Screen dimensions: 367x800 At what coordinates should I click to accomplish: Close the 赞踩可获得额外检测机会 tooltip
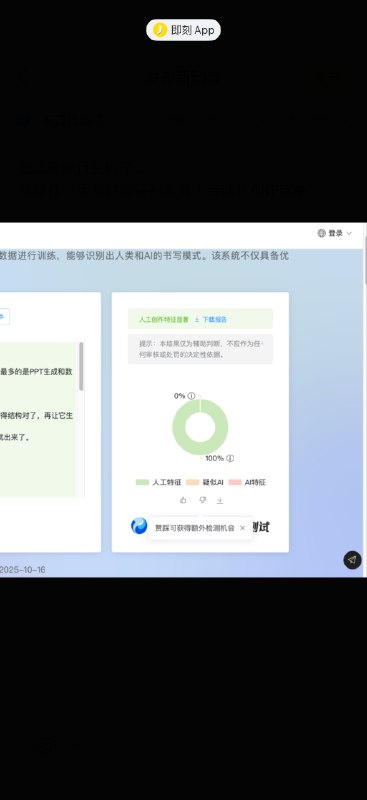pyautogui.click(x=242, y=528)
